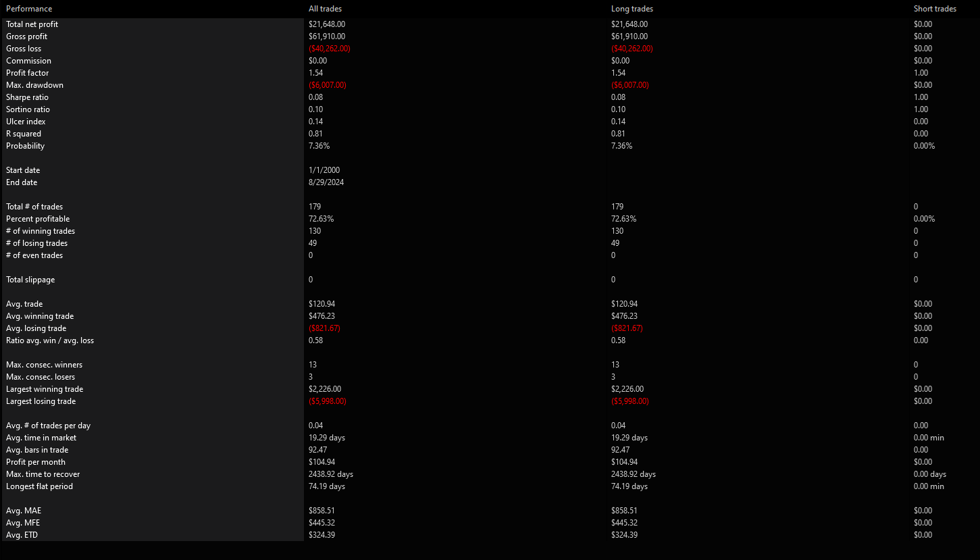Select the Avg. winning trade label
The width and height of the screenshot is (980, 560).
40,316
